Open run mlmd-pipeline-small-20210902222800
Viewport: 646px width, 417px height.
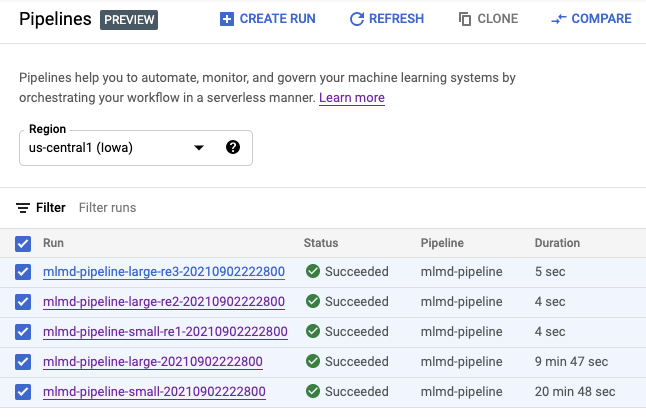(x=154, y=392)
